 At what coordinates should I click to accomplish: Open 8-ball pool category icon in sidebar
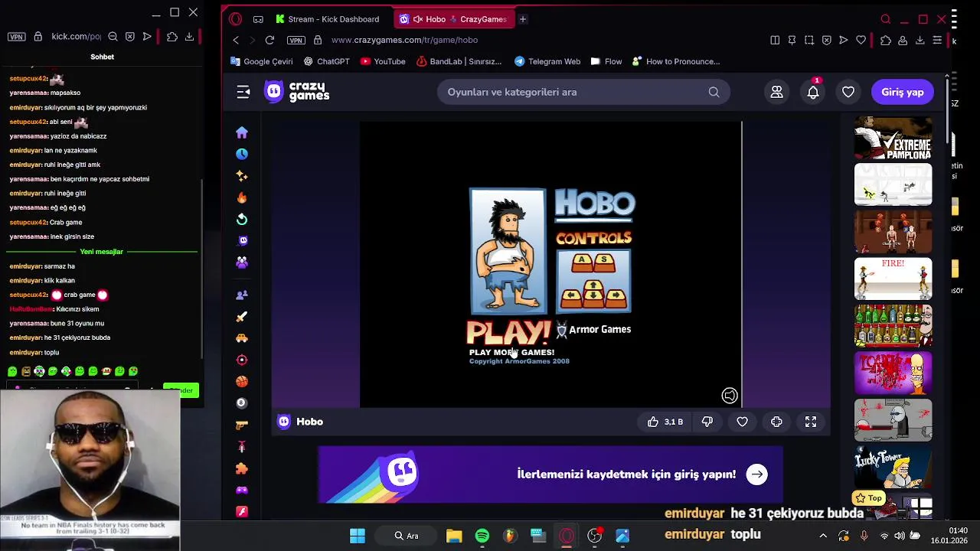[242, 403]
